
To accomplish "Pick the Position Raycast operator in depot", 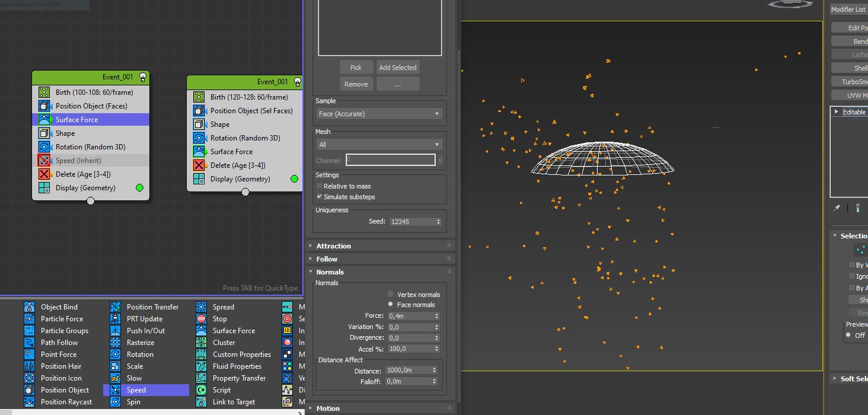I will click(66, 402).
